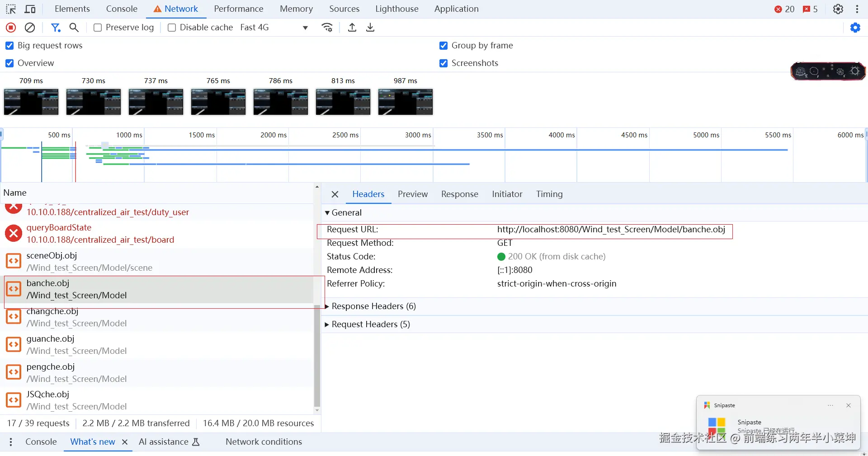This screenshot has height=456, width=868.
Task: Open the AI assistance drawer tab
Action: pos(169,442)
